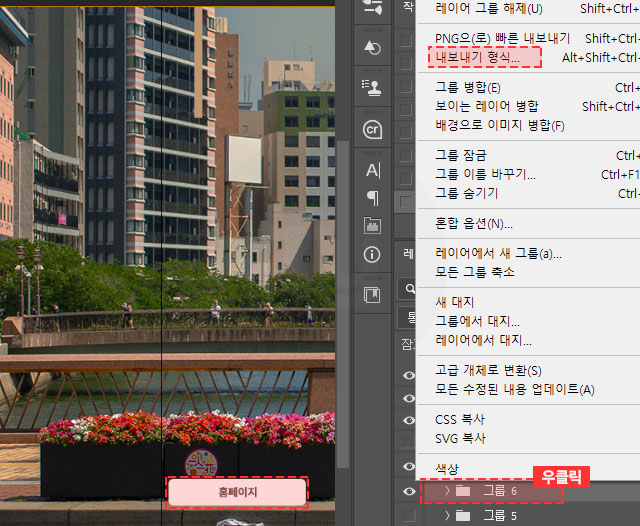The height and width of the screenshot is (526, 640).
Task: Click the 홈페이지 button on the canvas
Action: [x=237, y=492]
